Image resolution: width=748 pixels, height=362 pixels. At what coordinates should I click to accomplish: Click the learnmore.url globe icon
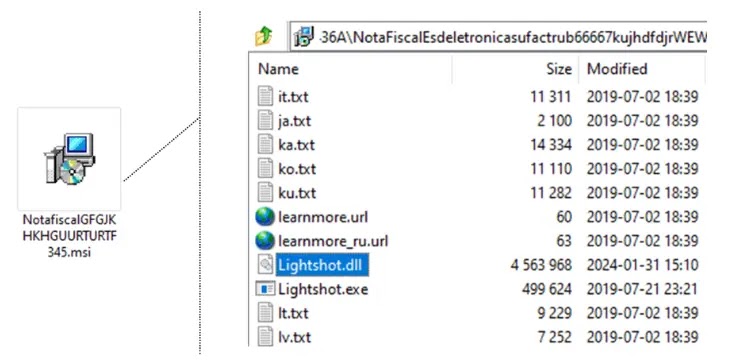pyautogui.click(x=265, y=217)
